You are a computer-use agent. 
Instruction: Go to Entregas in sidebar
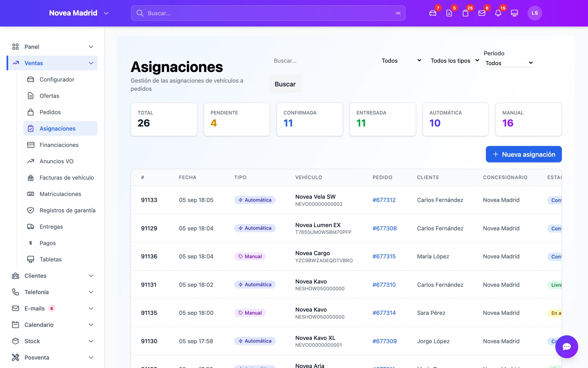pos(60,227)
